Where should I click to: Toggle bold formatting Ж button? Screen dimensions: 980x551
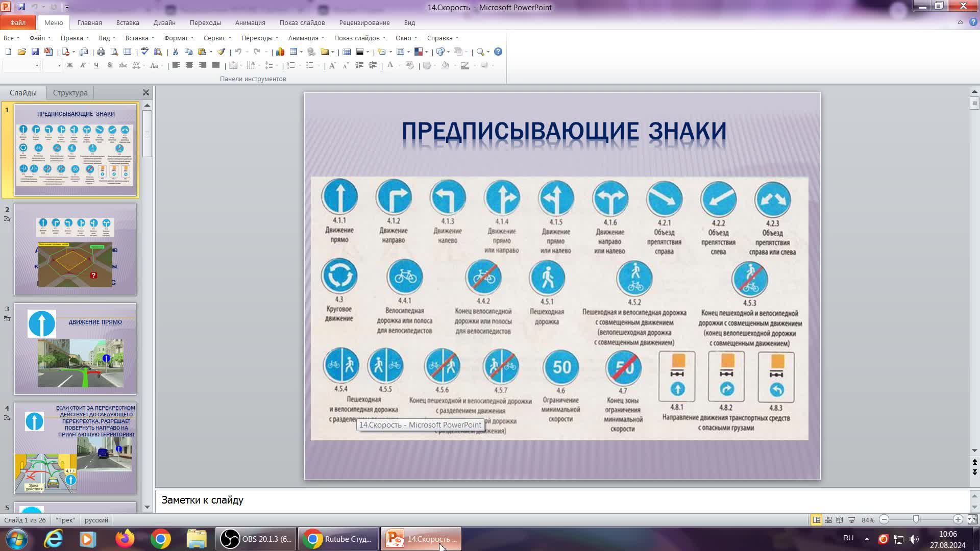pos(70,65)
